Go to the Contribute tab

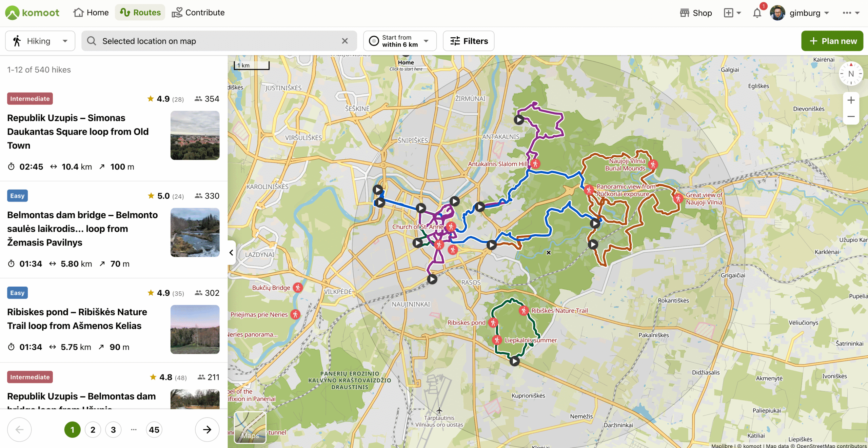pyautogui.click(x=198, y=13)
